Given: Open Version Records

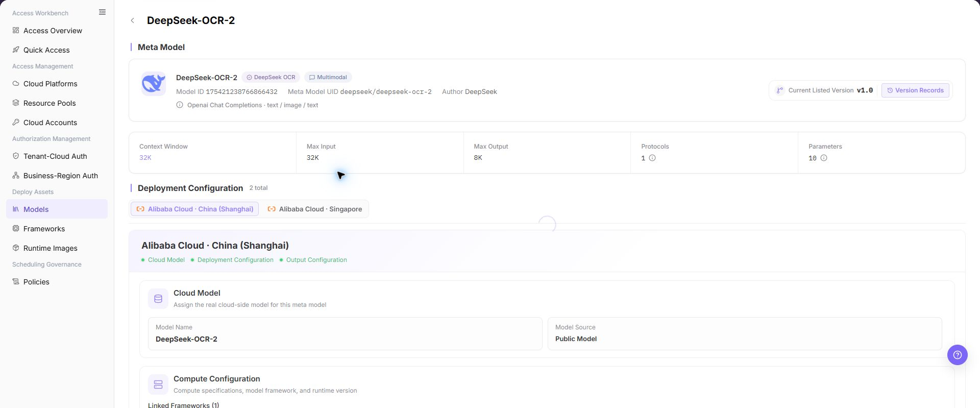Looking at the screenshot, I should (915, 90).
